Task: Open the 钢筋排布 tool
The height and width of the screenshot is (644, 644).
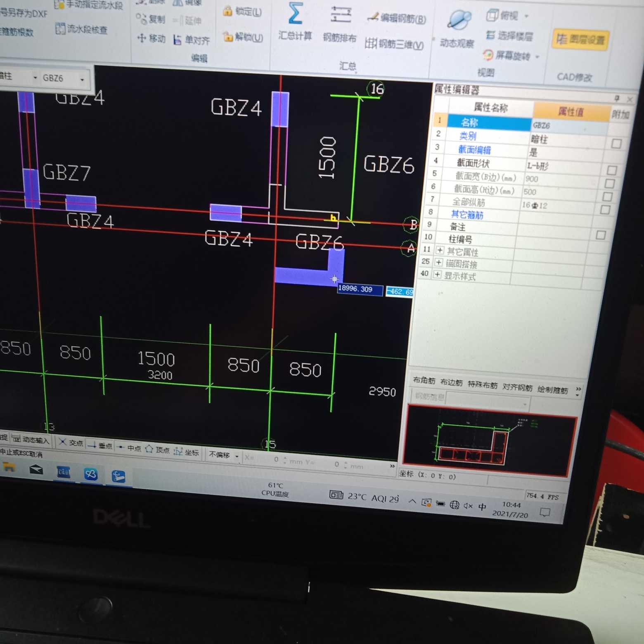Action: pos(340,24)
